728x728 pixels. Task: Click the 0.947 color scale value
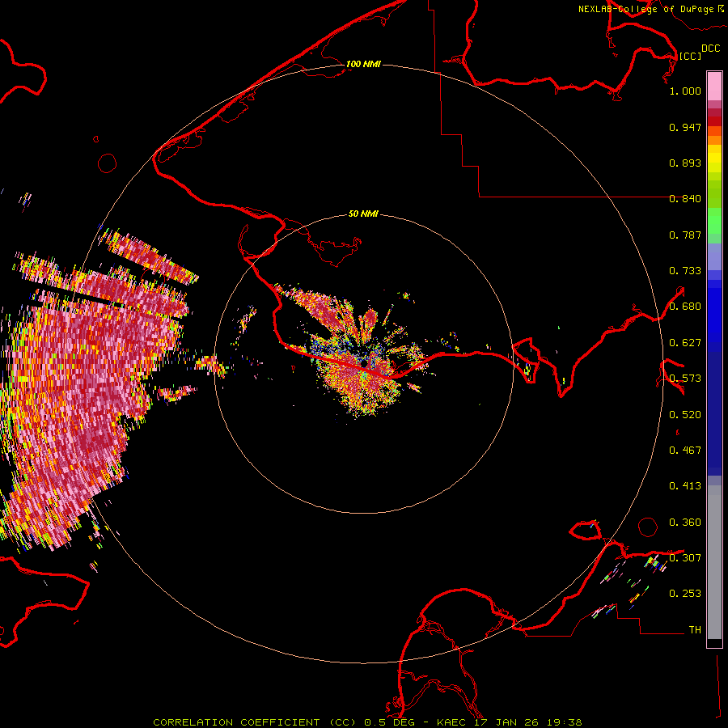coord(685,127)
